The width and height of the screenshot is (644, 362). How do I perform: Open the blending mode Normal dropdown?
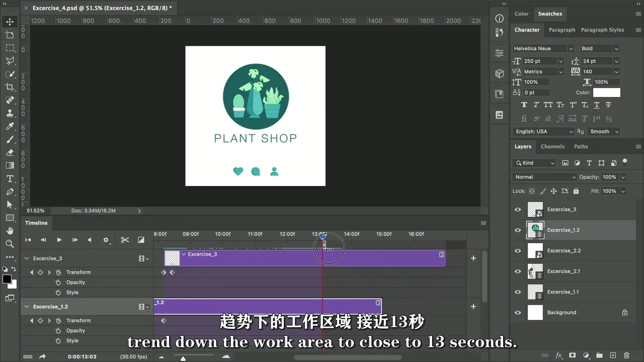coord(544,177)
